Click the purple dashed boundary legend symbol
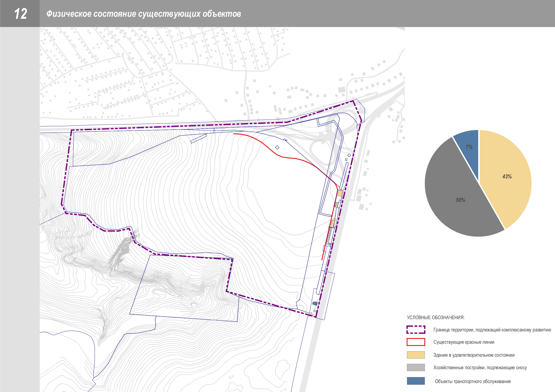Viewport: 555px width, 392px height. 416,329
